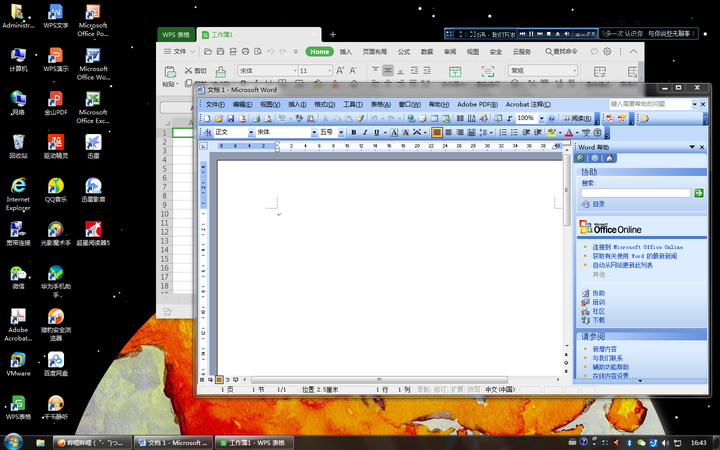Apply red font color in Word
Screen dimensions: 720x450
(x=569, y=133)
